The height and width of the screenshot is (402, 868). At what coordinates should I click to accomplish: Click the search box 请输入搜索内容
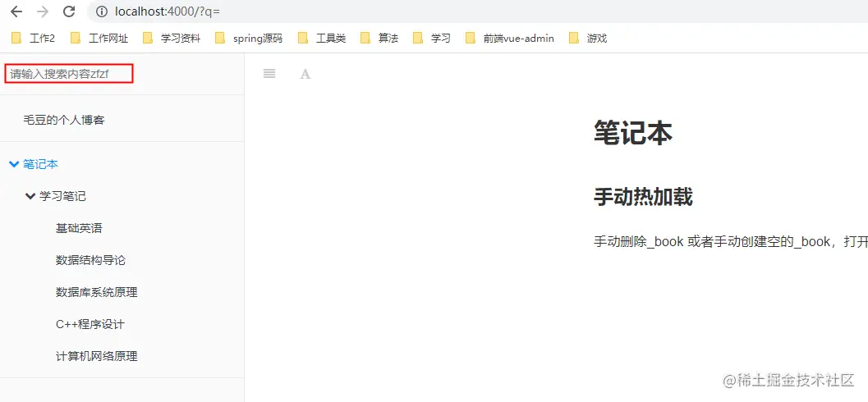pyautogui.click(x=69, y=74)
